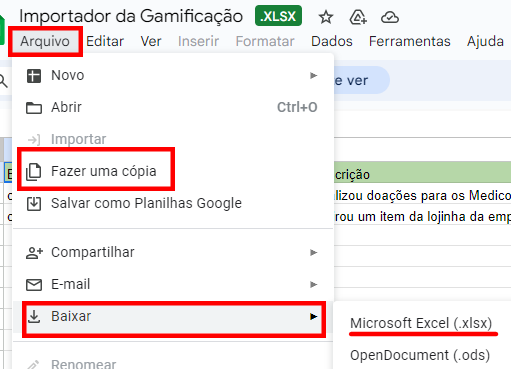The width and height of the screenshot is (511, 369).
Task: Click the Abrir folder icon
Action: 34,108
